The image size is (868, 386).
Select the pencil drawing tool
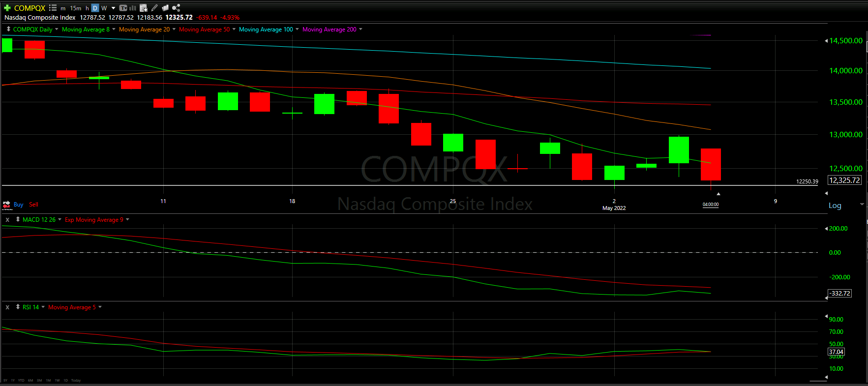[x=154, y=8]
